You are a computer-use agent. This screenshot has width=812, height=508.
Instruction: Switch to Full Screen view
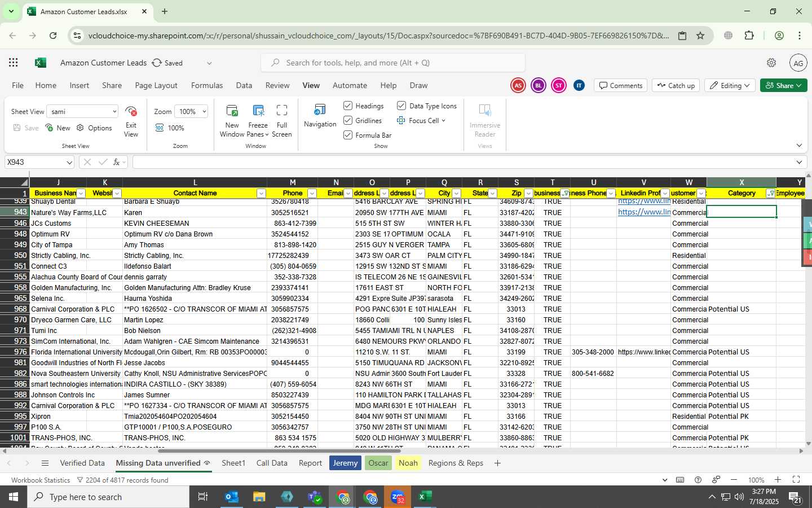coord(282,121)
